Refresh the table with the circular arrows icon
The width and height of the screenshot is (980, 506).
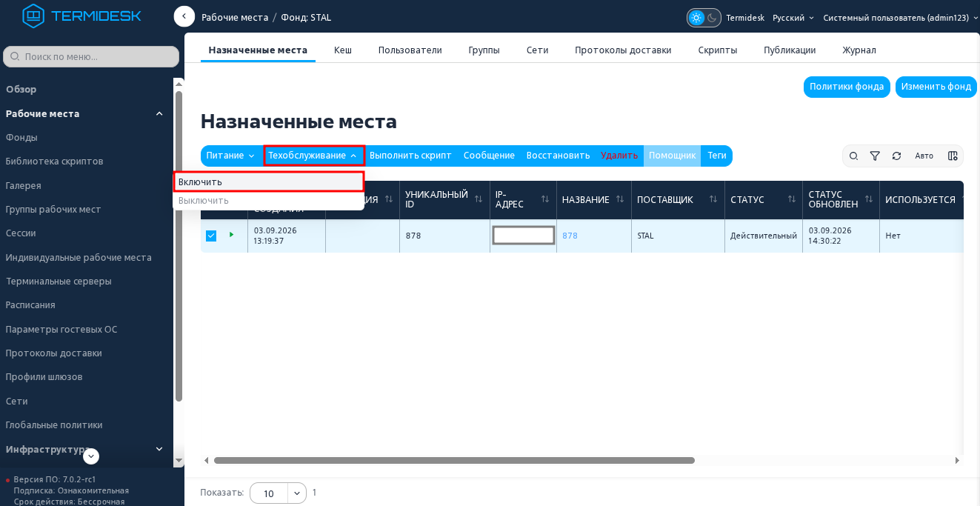[x=896, y=156]
